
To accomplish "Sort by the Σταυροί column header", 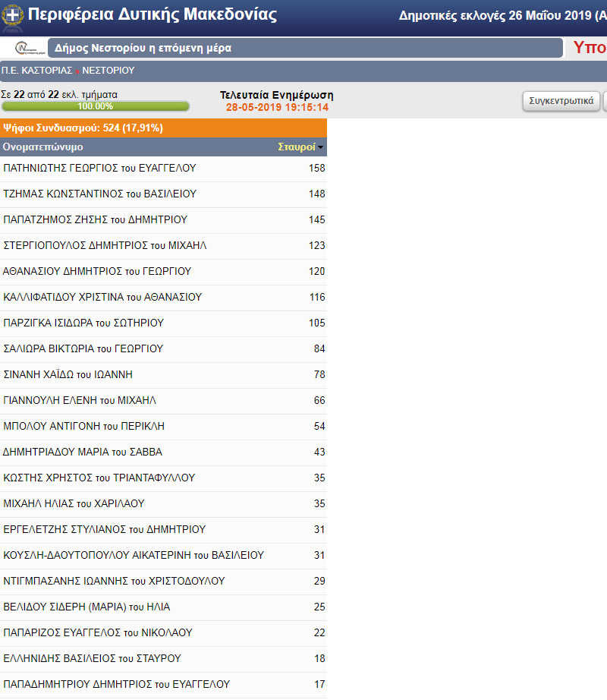I will point(296,147).
